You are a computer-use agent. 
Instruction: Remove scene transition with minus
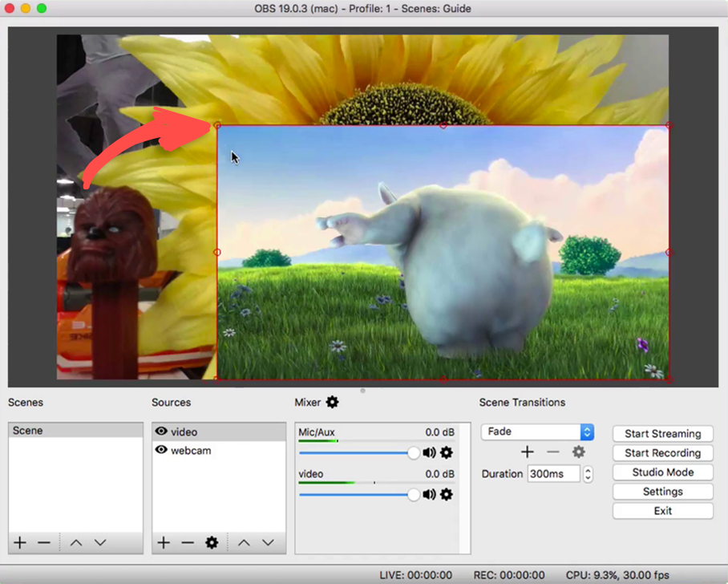553,452
